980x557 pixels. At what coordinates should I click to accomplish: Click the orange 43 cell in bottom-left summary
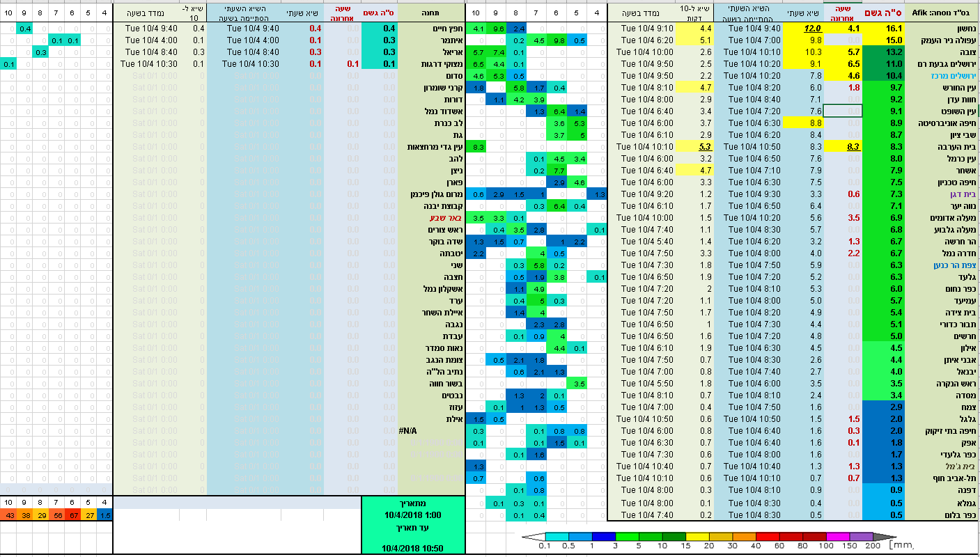click(x=8, y=515)
